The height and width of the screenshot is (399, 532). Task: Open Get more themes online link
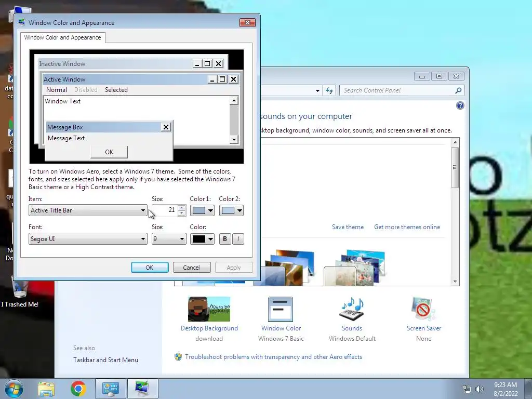click(x=407, y=227)
